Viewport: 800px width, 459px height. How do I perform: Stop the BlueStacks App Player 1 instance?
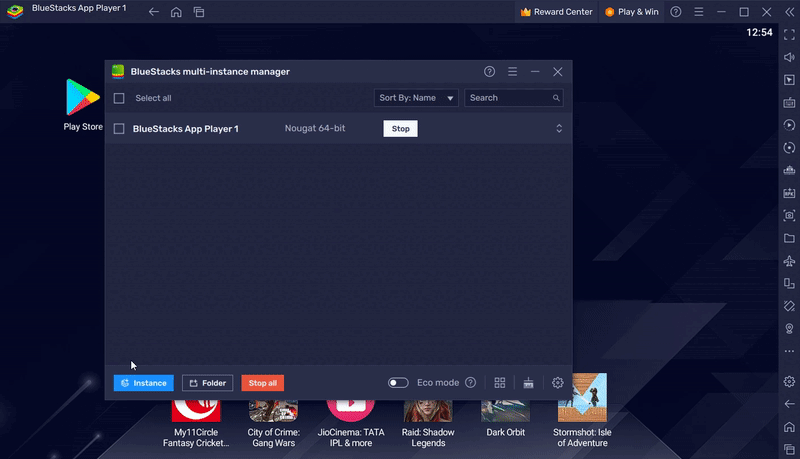401,129
